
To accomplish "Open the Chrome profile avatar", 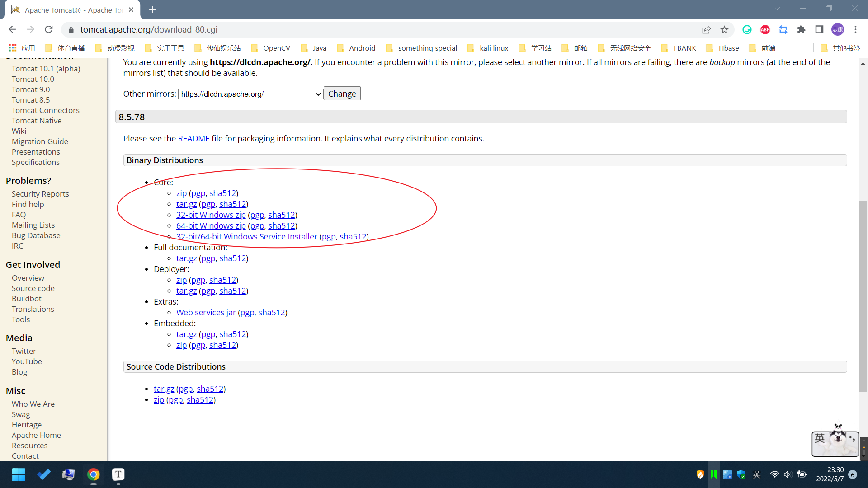I will pos(837,29).
